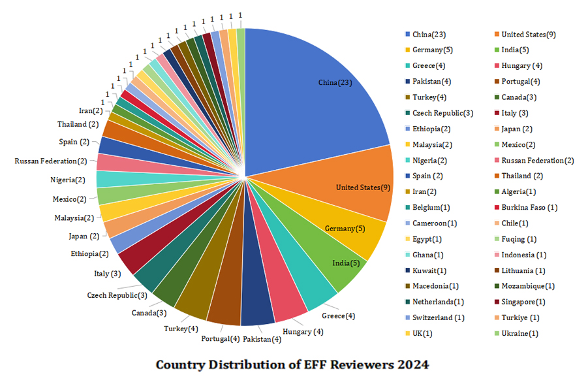Viewport: 588px width, 388px height.
Task: Click the "Ukraine(1)" legend entry text
Action: tap(519, 334)
